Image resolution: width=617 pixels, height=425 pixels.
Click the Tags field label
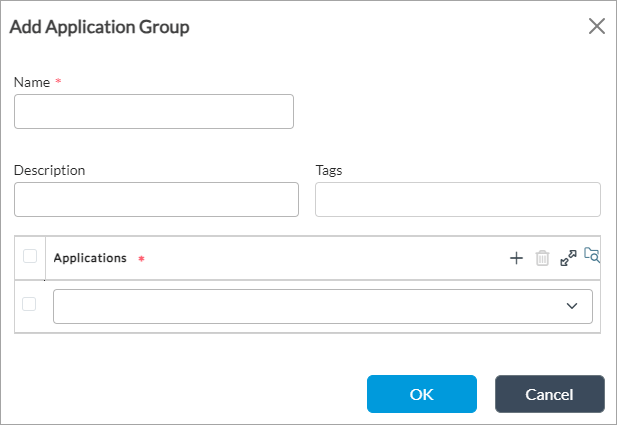[329, 170]
